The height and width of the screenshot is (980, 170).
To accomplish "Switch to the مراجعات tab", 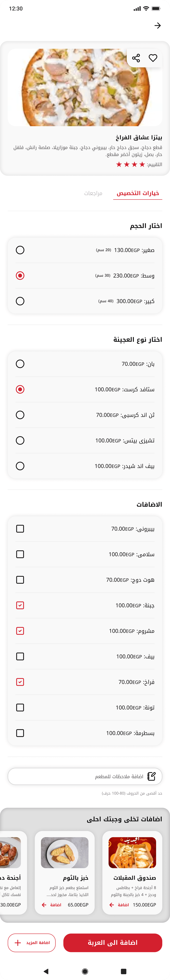I will [x=93, y=193].
